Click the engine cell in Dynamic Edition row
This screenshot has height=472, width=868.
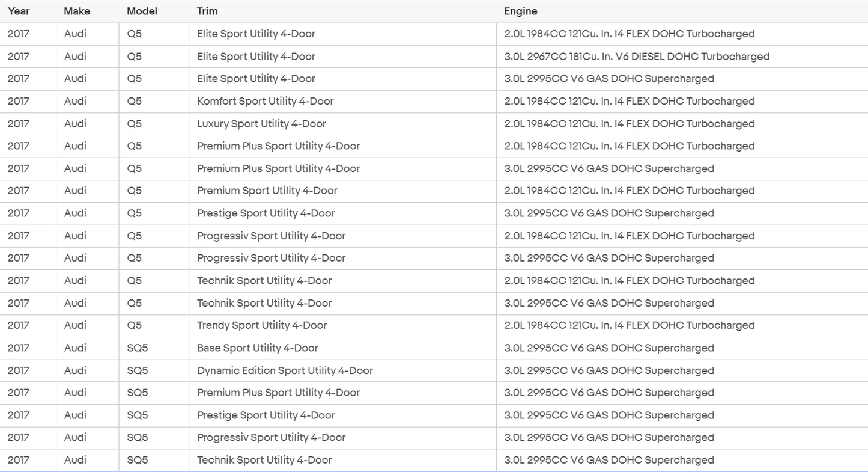pyautogui.click(x=682, y=371)
